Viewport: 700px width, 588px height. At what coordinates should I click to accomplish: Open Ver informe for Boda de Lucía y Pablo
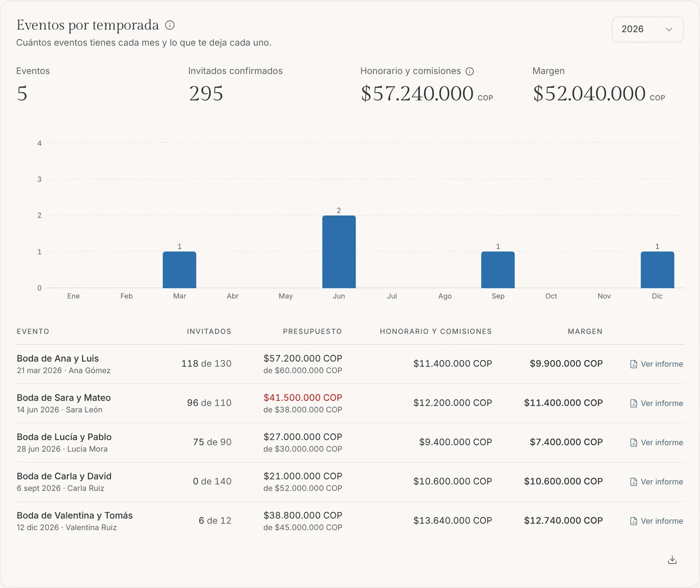point(656,442)
